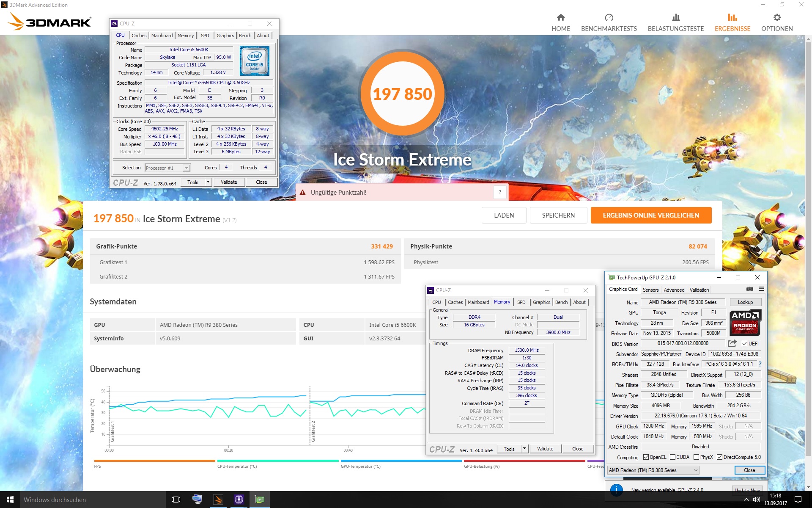The height and width of the screenshot is (508, 812).
Task: Toggle the OpenCL checkbox in GPU-Z
Action: click(646, 457)
